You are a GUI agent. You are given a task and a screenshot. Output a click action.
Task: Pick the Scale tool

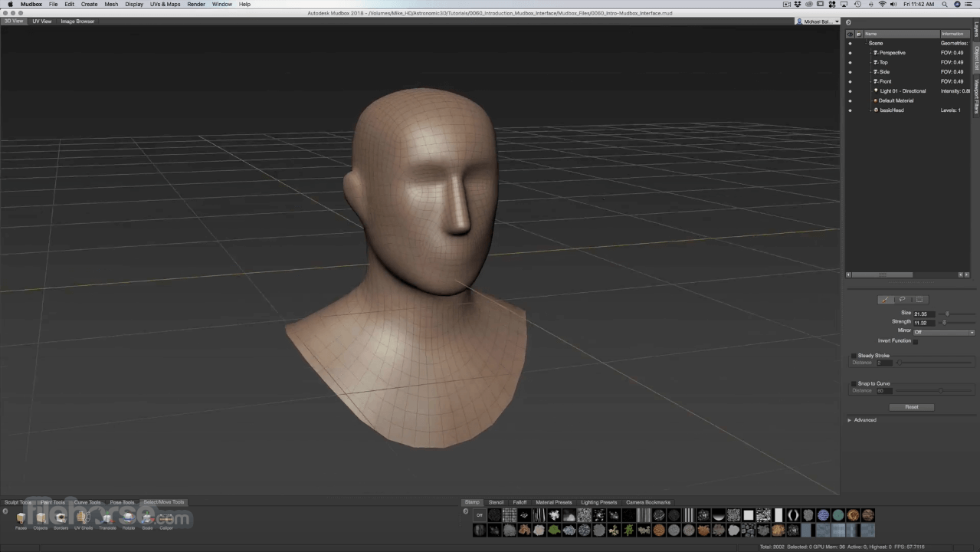pos(147,519)
